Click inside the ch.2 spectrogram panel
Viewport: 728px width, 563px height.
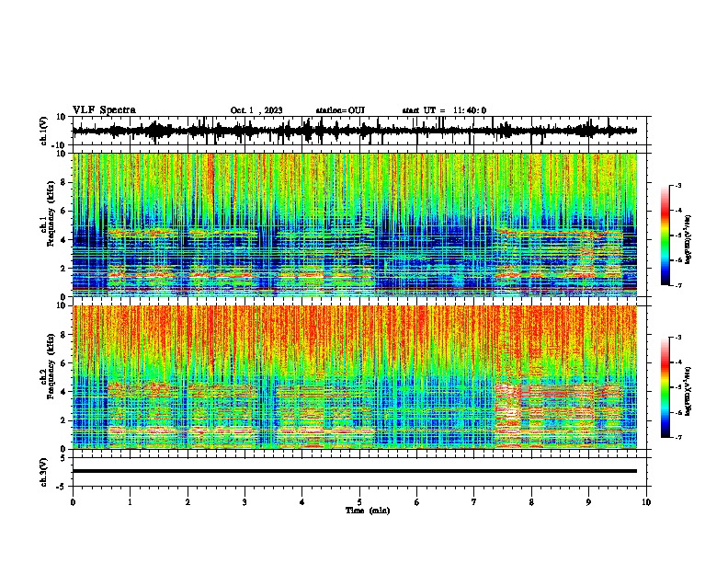[x=355, y=377]
